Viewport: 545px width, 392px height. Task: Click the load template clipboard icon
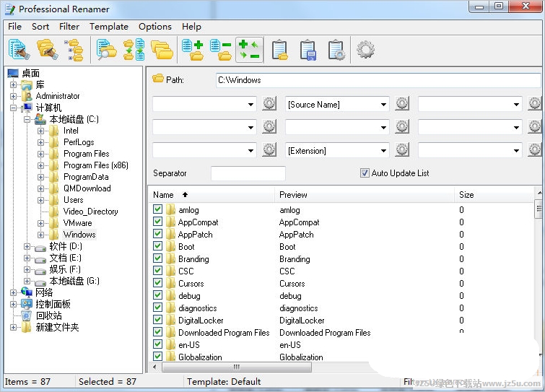(280, 51)
